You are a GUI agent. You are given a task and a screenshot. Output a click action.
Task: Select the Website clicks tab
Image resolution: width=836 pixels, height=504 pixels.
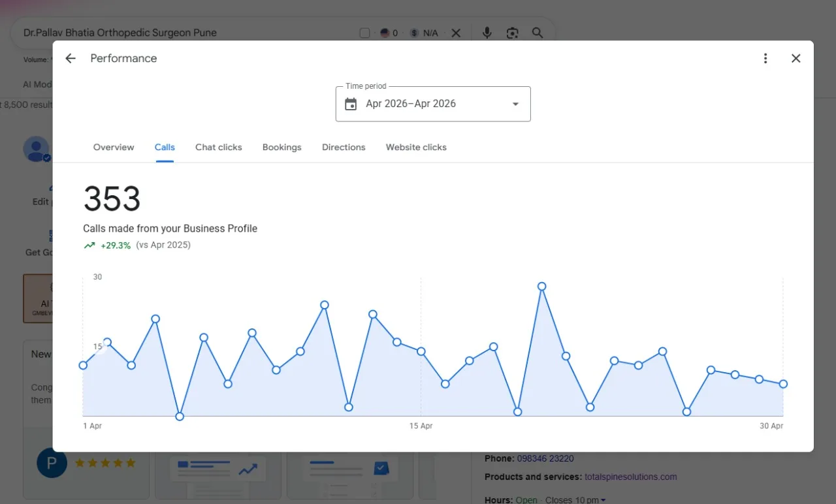tap(416, 147)
